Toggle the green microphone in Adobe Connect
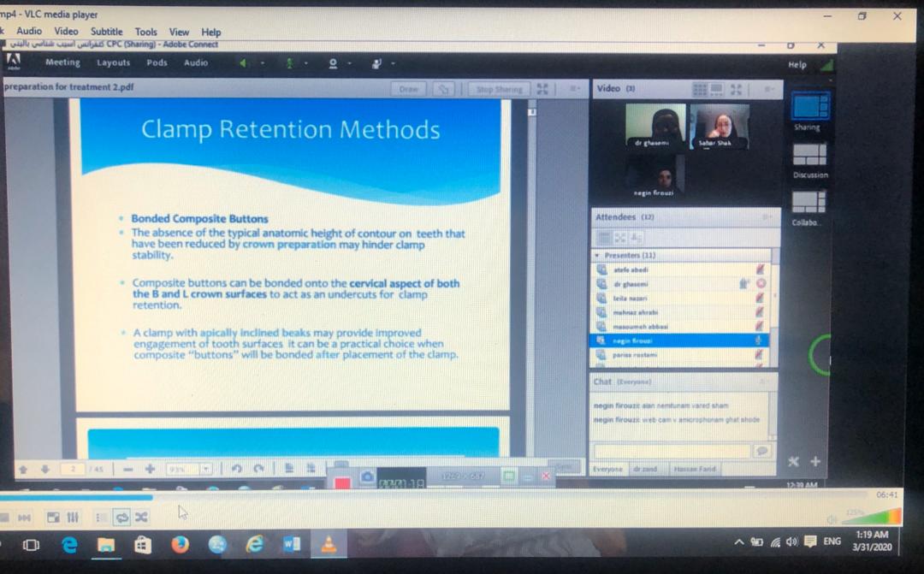924x574 pixels. tap(289, 63)
